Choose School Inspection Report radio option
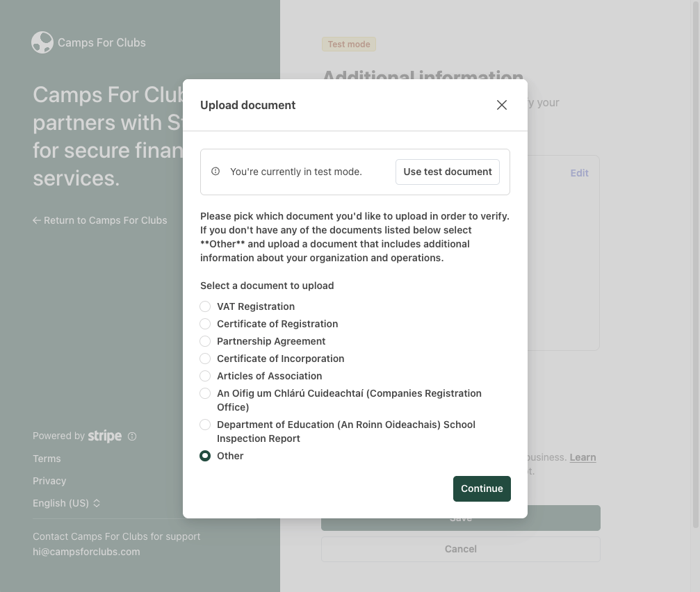The height and width of the screenshot is (592, 700). click(x=205, y=425)
